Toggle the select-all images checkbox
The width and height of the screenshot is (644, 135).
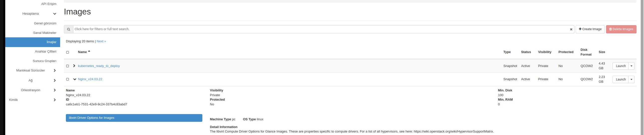[x=68, y=52]
